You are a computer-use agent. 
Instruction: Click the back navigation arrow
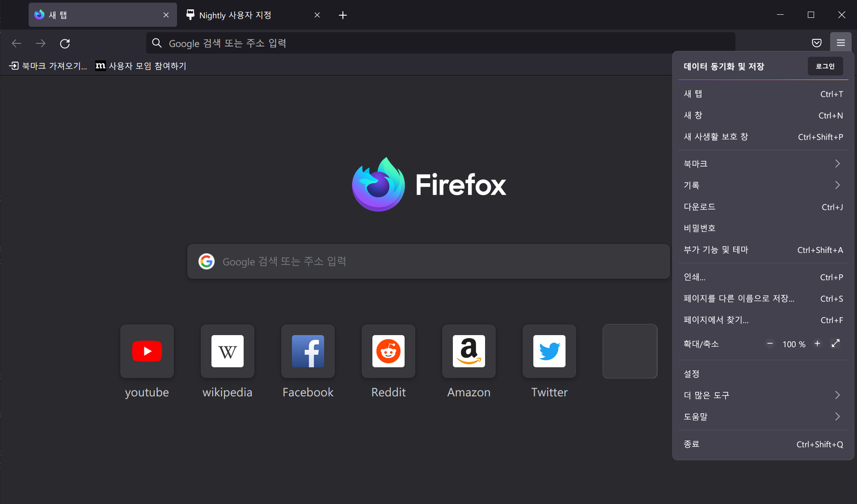17,43
